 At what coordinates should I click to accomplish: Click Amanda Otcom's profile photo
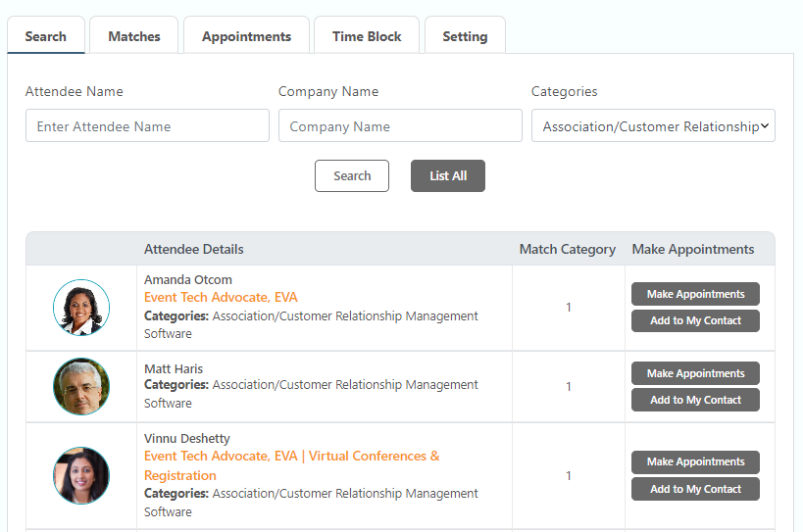coord(81,308)
